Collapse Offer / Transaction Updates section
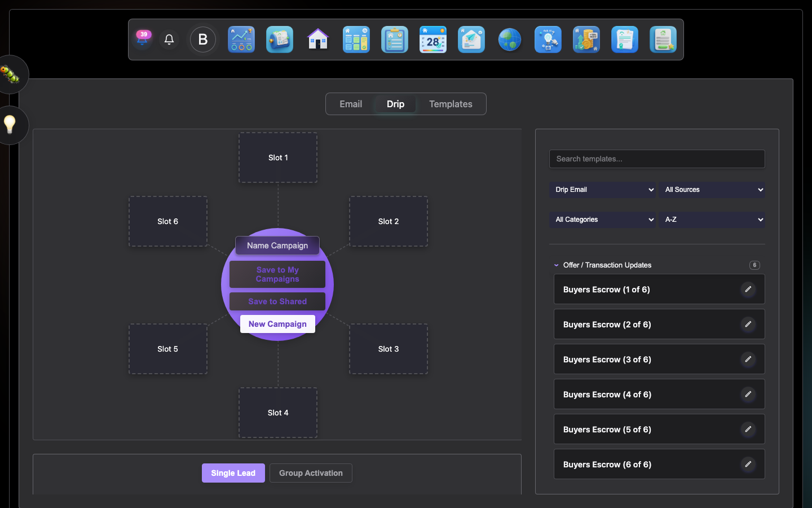 (x=557, y=265)
